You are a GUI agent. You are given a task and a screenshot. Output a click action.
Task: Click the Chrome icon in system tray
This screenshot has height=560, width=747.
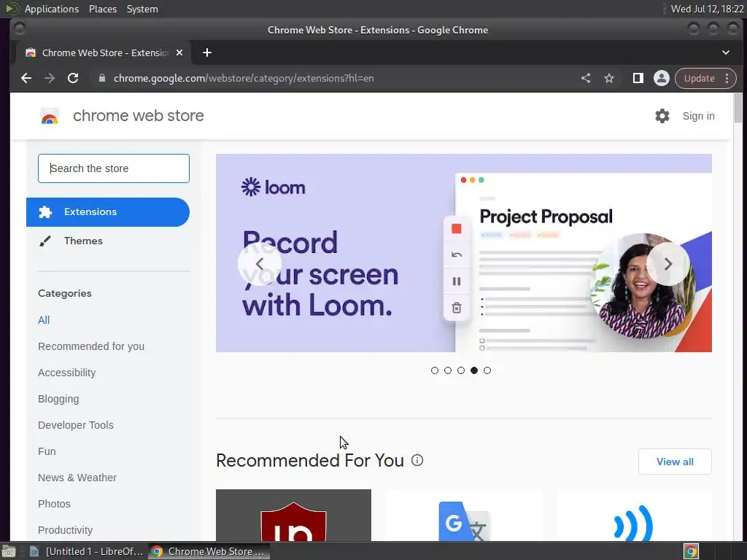click(691, 551)
